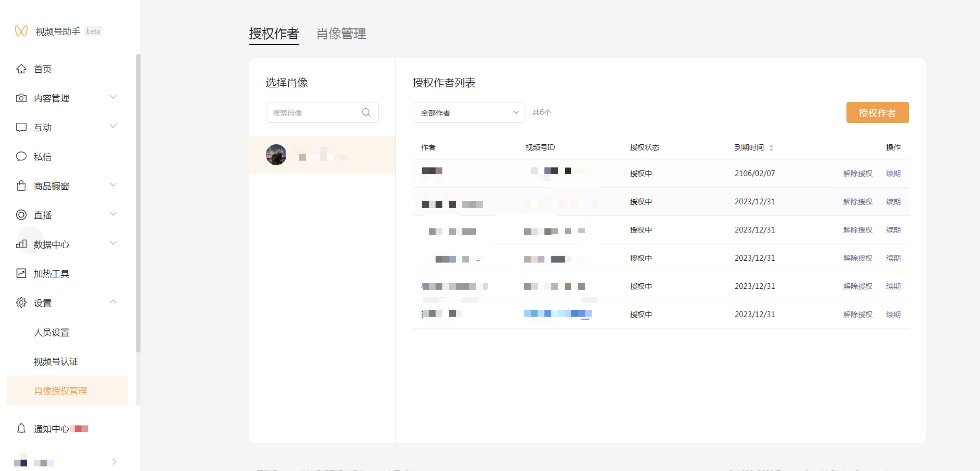Open the 全部作者 filter dropdown
This screenshot has height=471, width=980.
point(469,112)
